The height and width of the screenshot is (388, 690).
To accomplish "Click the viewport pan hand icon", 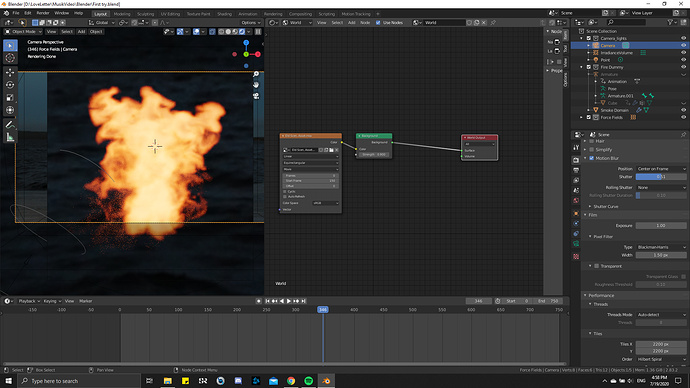I will [256, 85].
